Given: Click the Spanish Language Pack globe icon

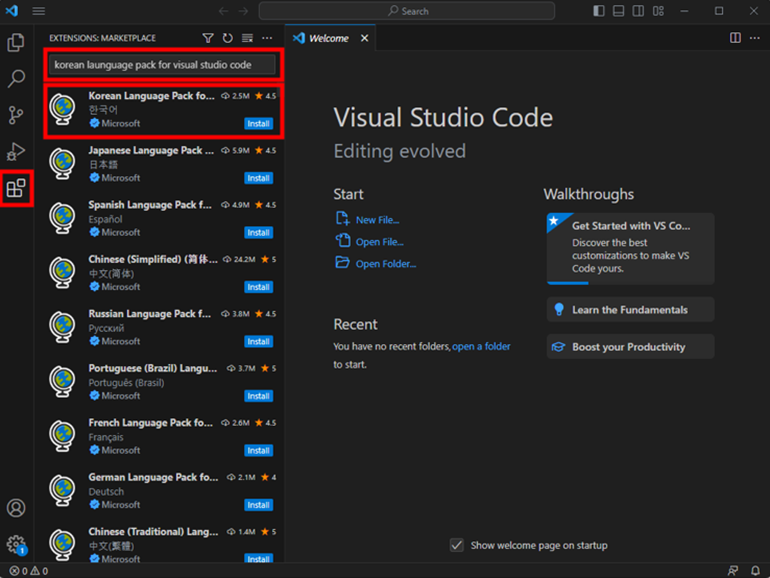Looking at the screenshot, I should (x=62, y=218).
